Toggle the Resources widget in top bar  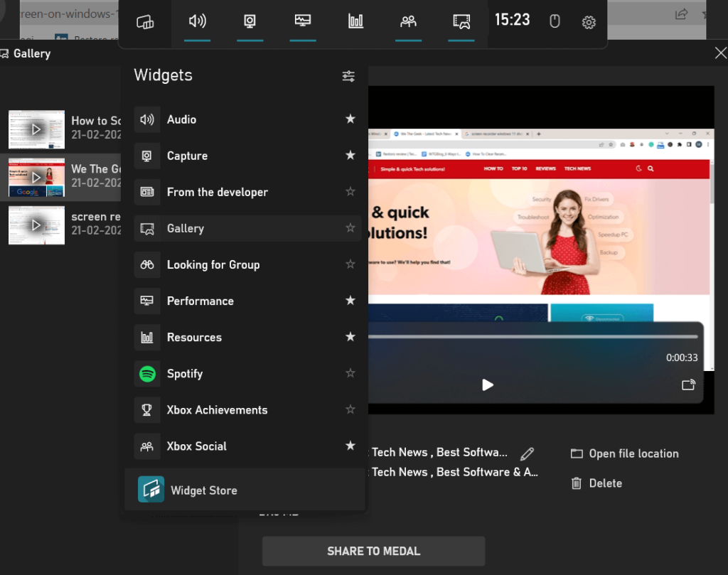[355, 21]
